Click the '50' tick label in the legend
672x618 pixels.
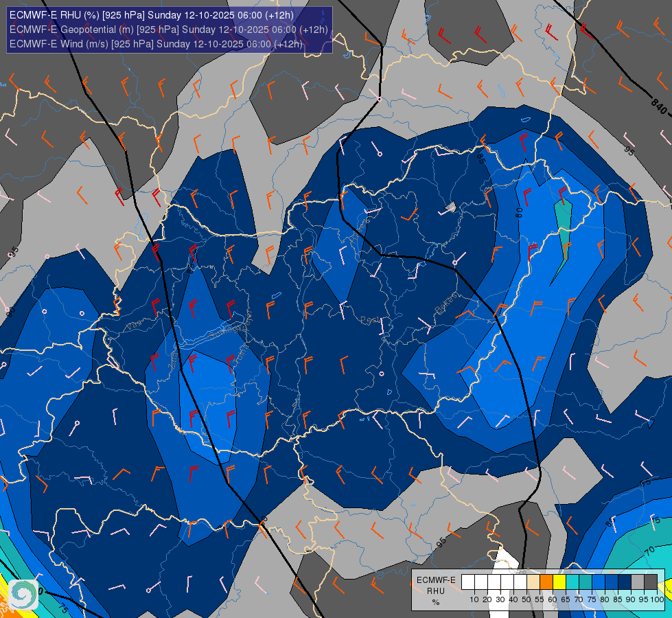[x=526, y=599]
